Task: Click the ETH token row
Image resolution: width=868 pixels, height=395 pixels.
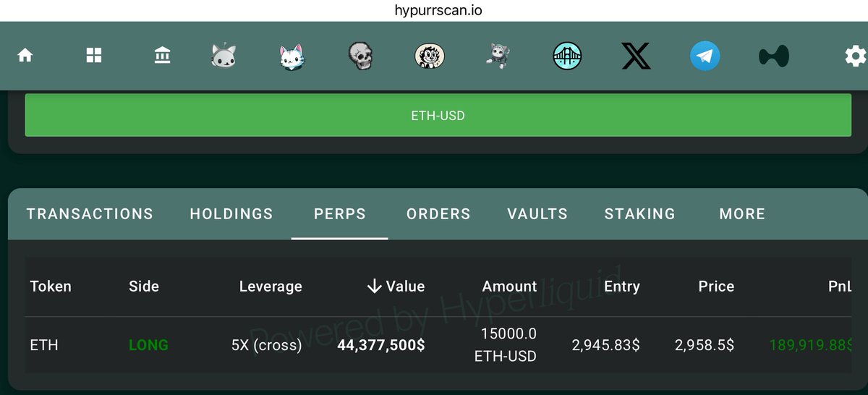Action: (x=44, y=345)
